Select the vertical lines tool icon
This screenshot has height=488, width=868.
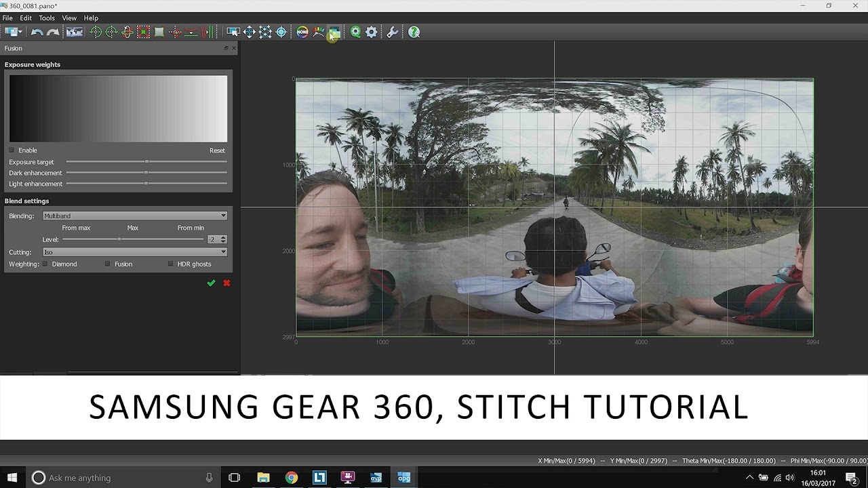click(x=208, y=32)
